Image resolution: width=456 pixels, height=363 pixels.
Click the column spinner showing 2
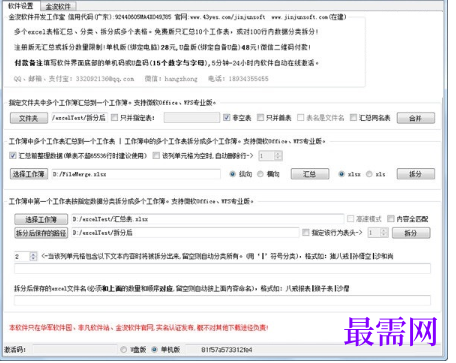[25, 256]
